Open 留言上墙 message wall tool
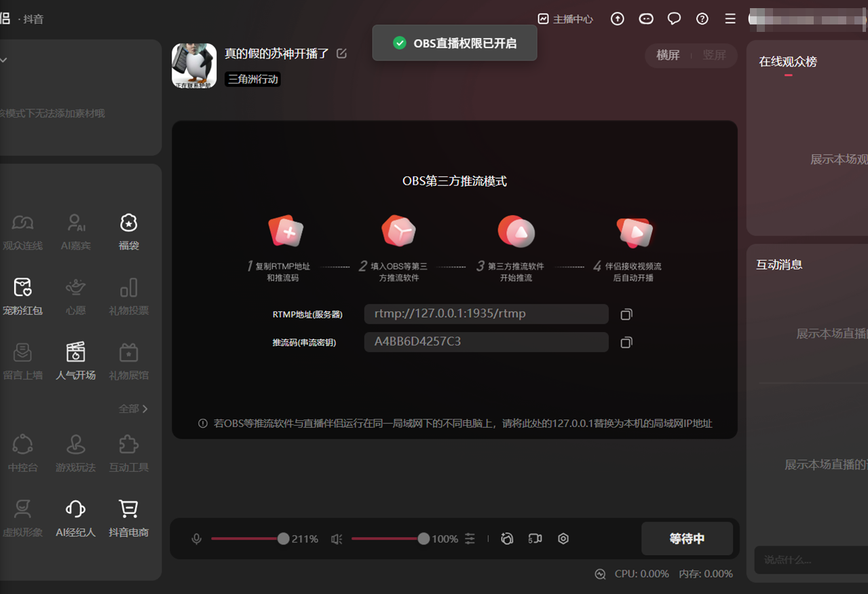This screenshot has width=868, height=594. tap(22, 361)
